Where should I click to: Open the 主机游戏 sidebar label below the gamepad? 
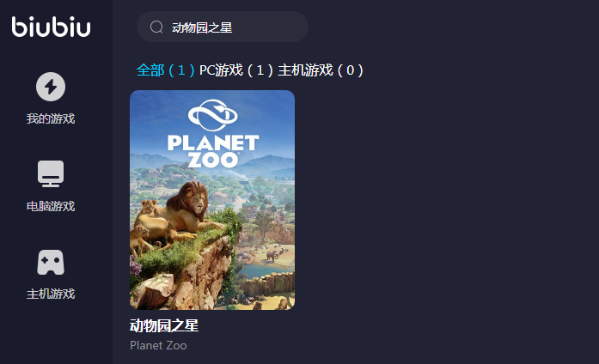(51, 294)
